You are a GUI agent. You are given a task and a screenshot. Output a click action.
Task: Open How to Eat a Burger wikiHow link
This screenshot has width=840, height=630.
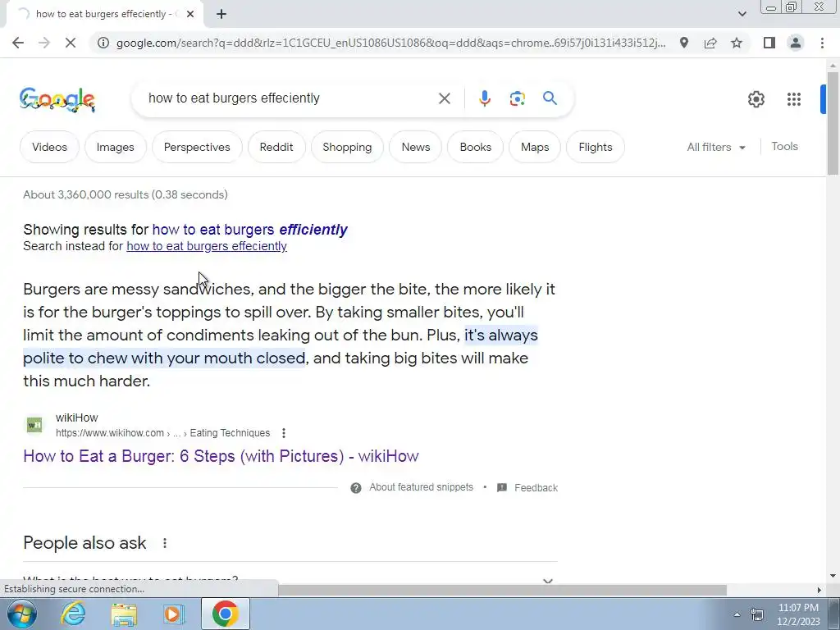tap(221, 456)
